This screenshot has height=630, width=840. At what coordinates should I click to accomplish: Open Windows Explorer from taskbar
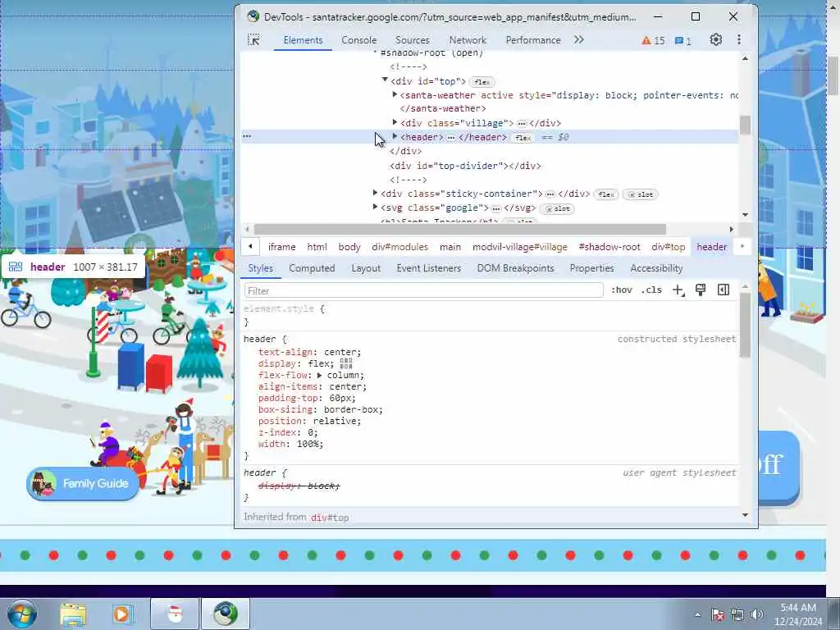tap(73, 614)
